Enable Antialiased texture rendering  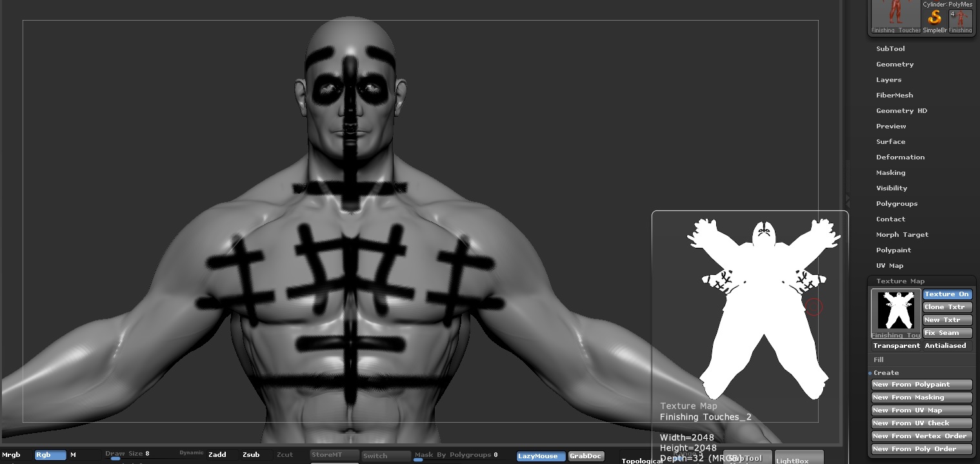pyautogui.click(x=946, y=345)
